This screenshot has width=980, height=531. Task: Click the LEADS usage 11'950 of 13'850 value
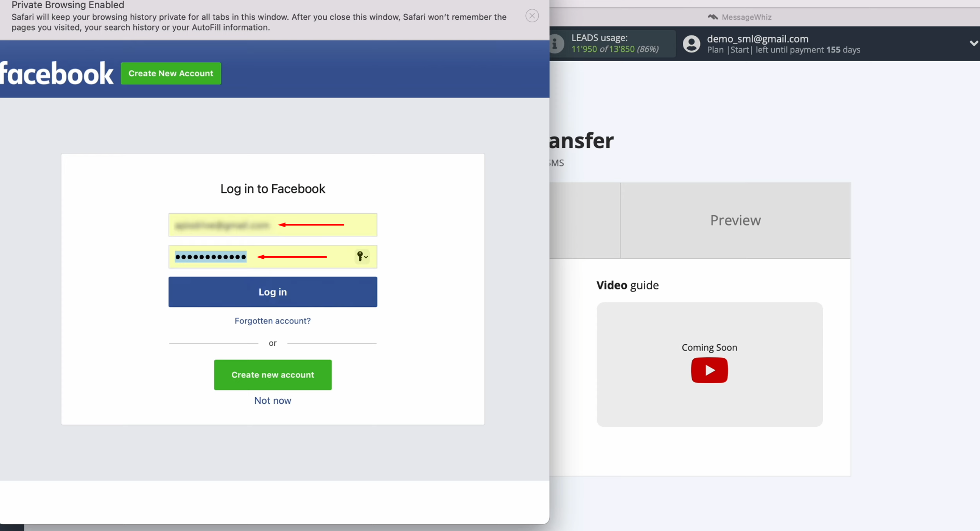tap(615, 49)
